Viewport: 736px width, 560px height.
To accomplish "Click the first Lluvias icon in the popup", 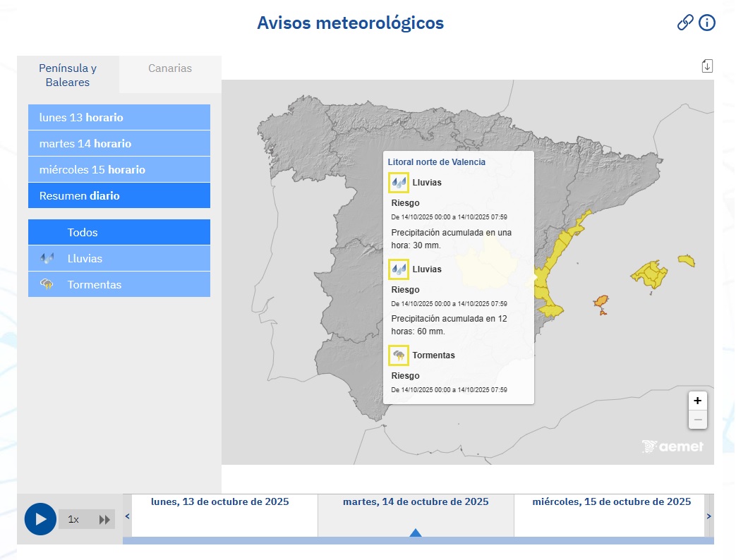I will click(399, 182).
